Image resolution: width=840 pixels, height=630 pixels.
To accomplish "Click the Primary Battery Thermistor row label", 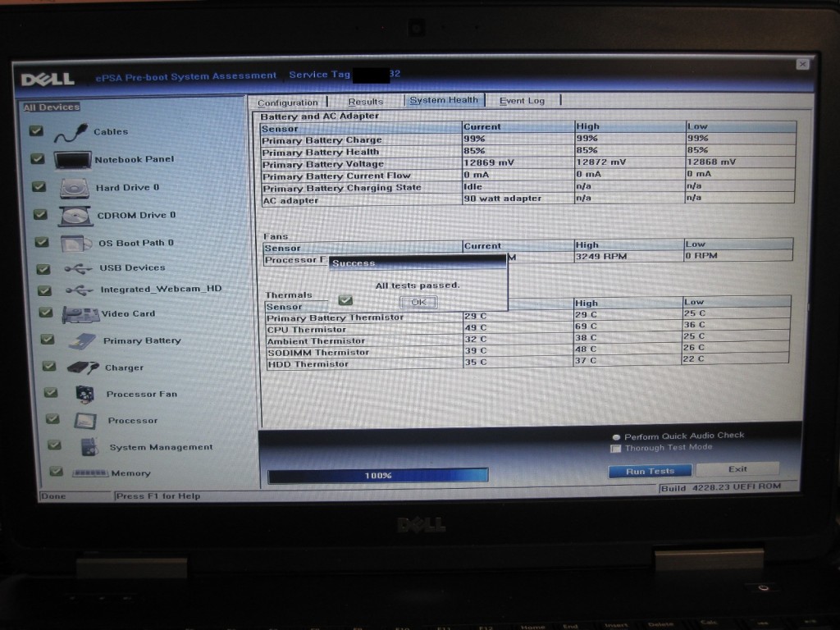I will [336, 318].
